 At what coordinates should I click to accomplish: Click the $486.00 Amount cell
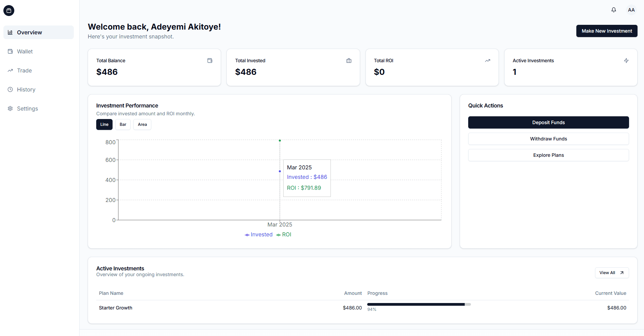point(352,308)
